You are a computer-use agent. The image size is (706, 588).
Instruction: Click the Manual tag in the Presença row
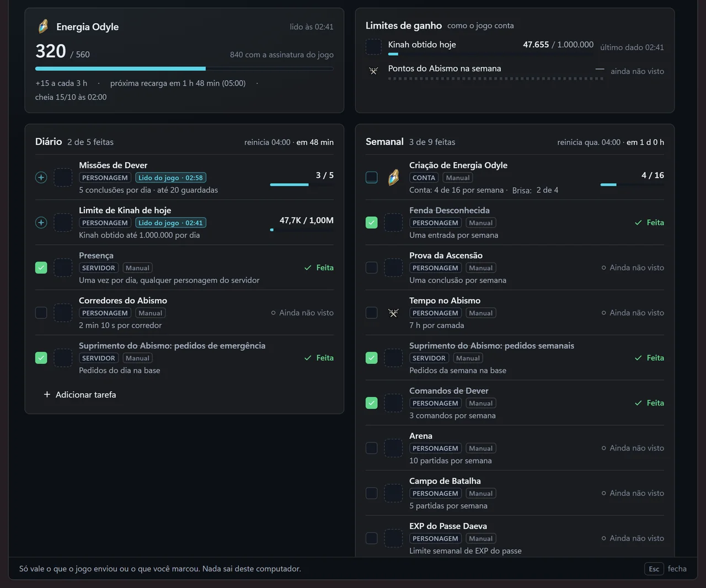click(x=137, y=268)
